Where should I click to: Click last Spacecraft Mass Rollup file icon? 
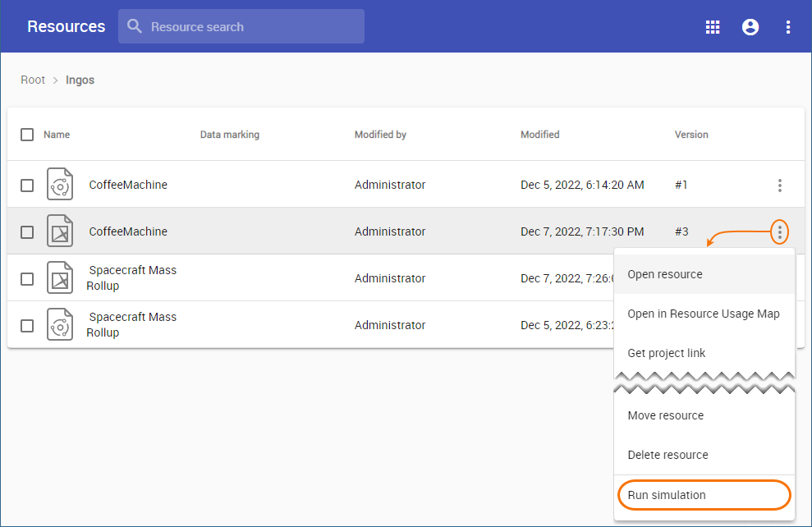60,325
